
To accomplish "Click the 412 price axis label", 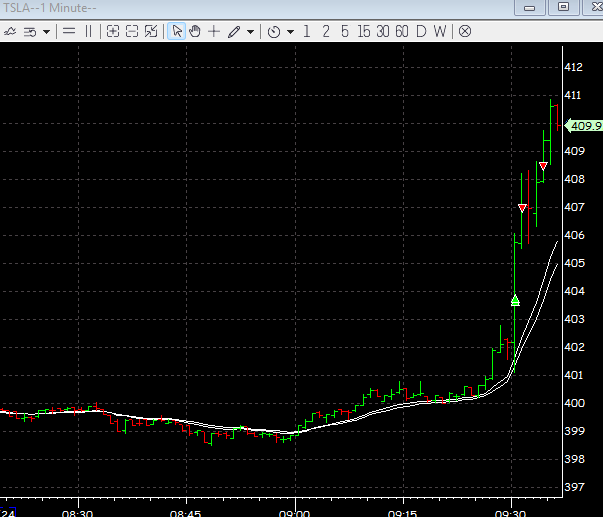I will [x=573, y=67].
